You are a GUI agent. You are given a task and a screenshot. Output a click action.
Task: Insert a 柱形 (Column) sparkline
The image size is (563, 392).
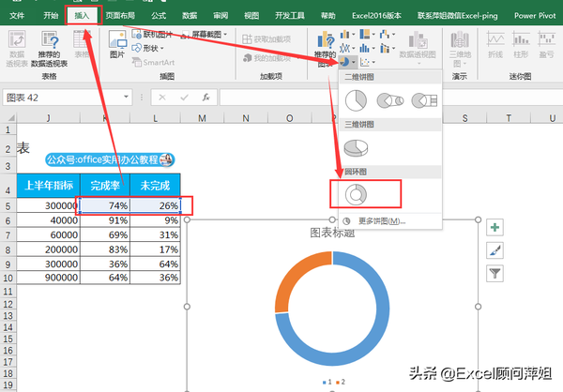pos(521,44)
